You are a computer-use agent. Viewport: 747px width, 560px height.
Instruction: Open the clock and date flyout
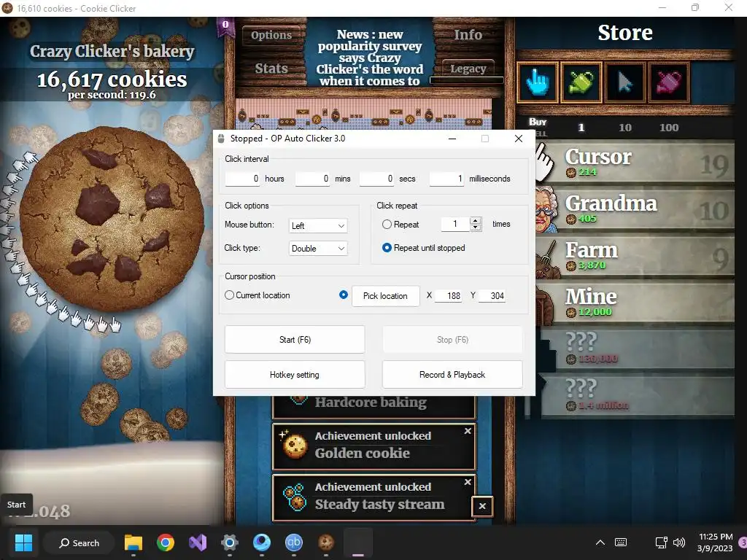[715, 542]
